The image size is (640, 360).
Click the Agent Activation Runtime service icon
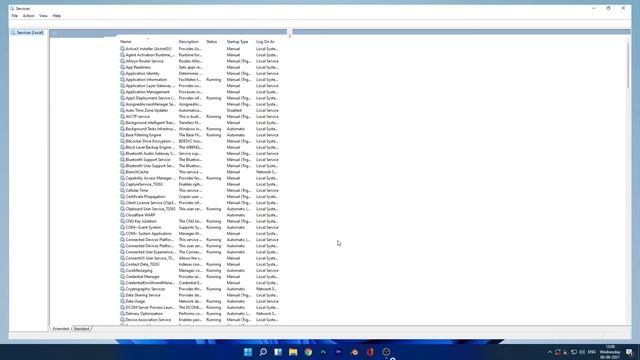[x=122, y=55]
